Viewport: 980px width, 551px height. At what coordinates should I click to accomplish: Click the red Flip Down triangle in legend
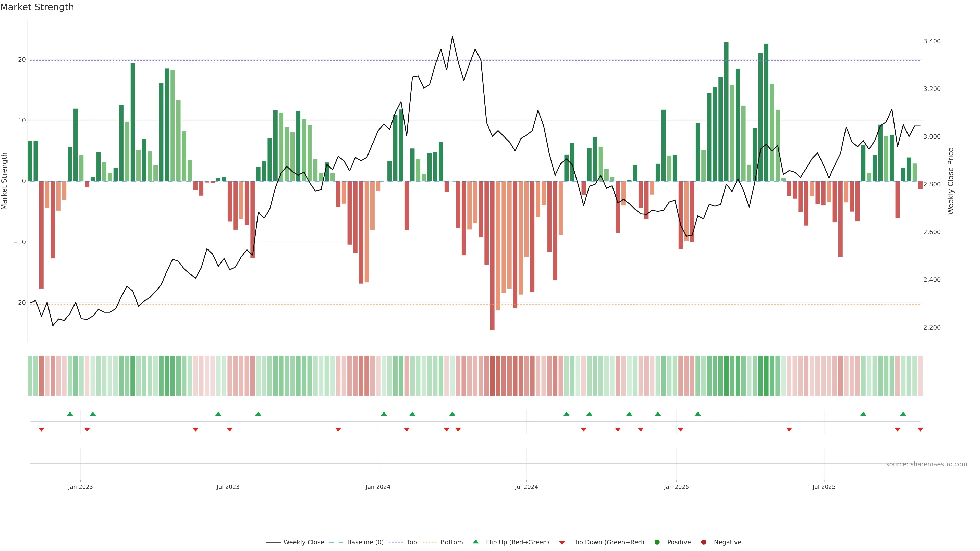point(562,543)
